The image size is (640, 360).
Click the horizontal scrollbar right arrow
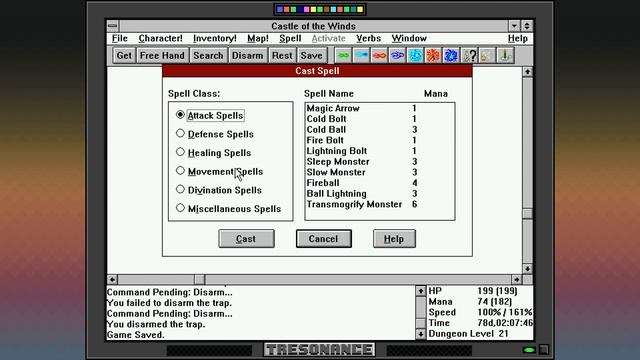tap(517, 280)
